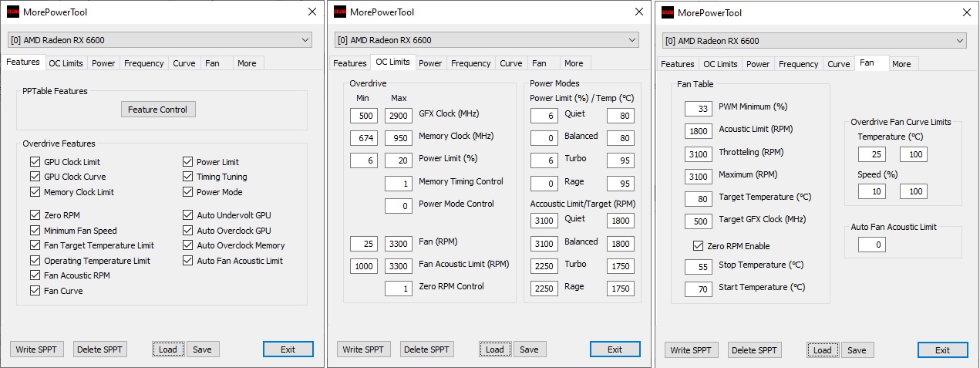Click Turbo acoustic target field showing 1750
This screenshot has height=368, width=980.
621,266
